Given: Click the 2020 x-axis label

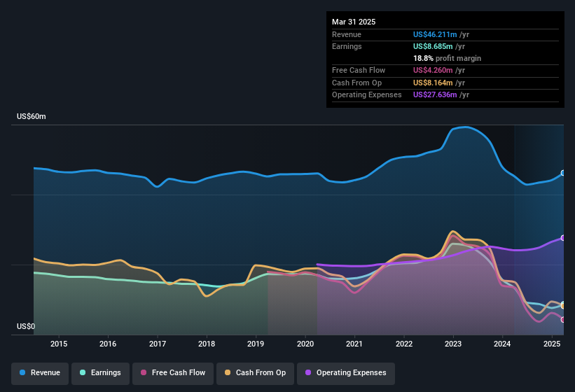Looking at the screenshot, I should 305,344.
